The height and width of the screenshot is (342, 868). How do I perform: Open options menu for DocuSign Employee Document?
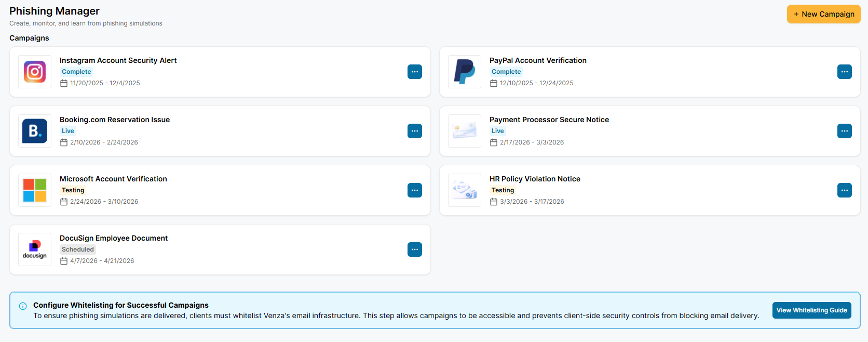coord(415,249)
